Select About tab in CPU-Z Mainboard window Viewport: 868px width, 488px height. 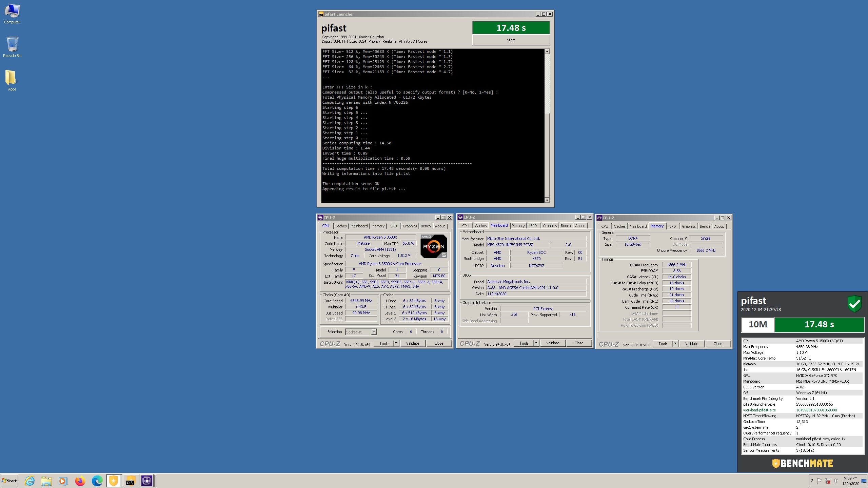pyautogui.click(x=580, y=226)
